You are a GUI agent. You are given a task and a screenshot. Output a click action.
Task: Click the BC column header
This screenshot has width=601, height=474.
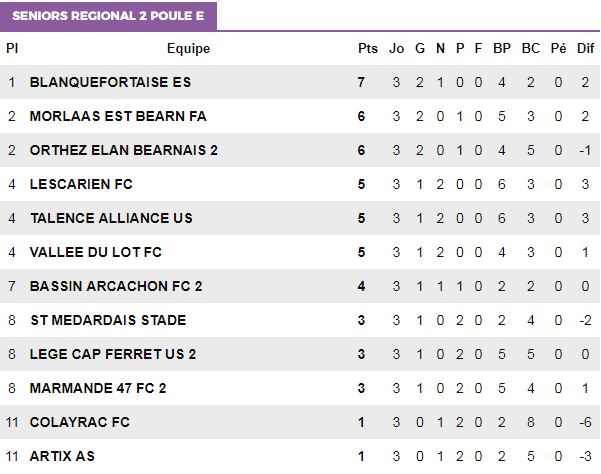click(531, 49)
